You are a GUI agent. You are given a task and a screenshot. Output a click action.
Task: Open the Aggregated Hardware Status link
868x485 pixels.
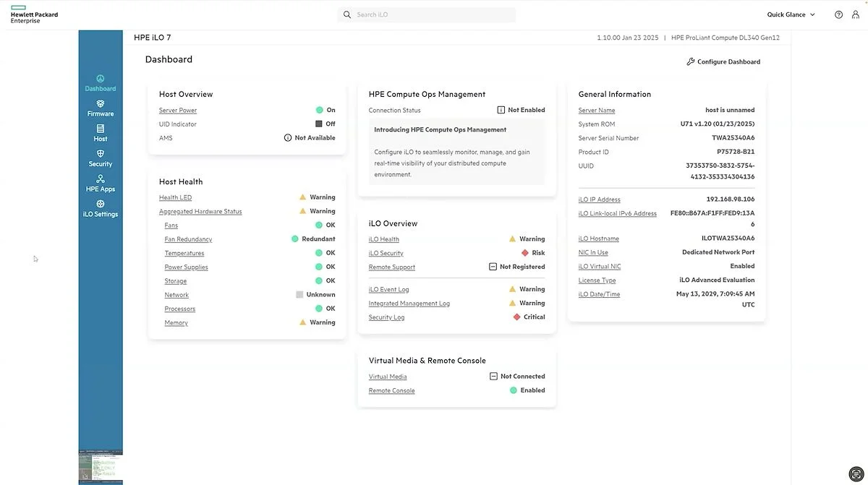coord(200,212)
